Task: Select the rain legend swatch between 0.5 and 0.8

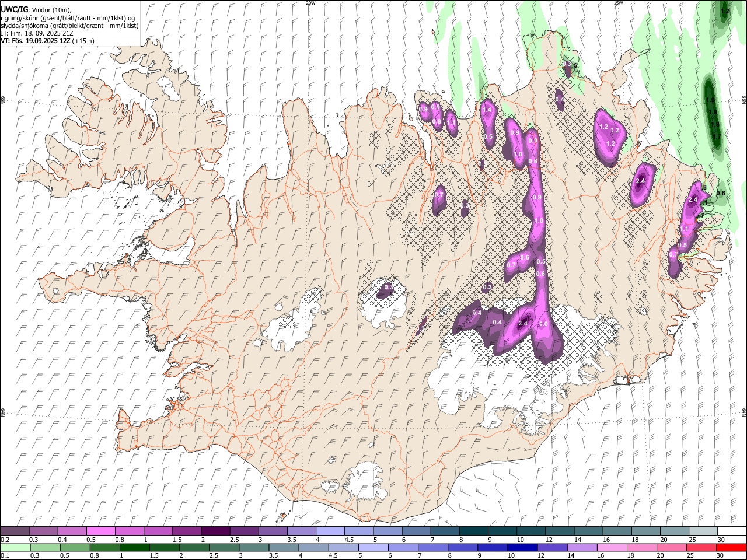Action: tap(75, 548)
